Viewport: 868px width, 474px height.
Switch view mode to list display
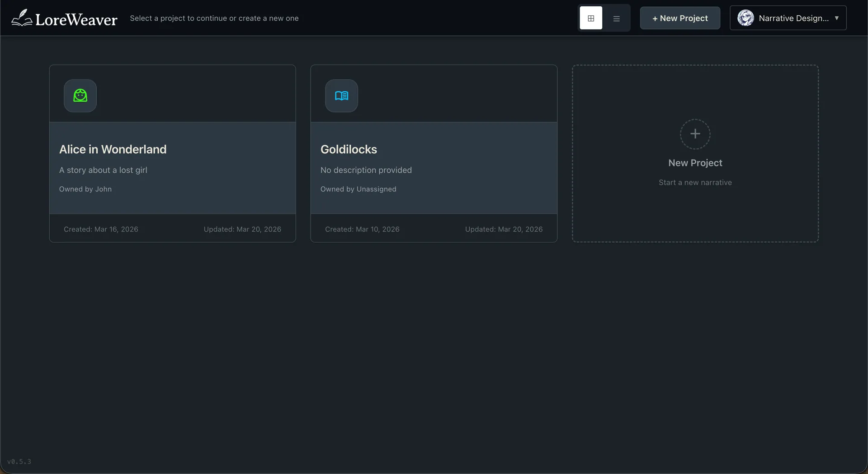click(616, 18)
